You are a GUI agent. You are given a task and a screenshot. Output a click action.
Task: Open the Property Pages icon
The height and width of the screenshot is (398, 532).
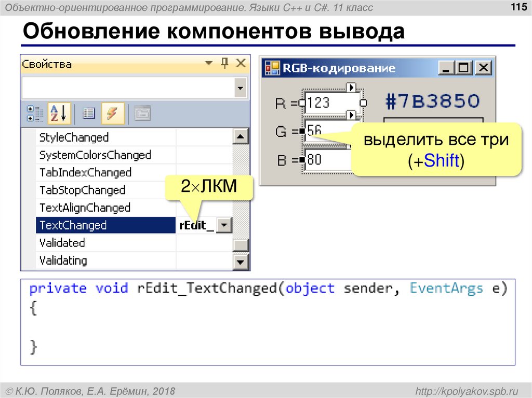[x=142, y=113]
